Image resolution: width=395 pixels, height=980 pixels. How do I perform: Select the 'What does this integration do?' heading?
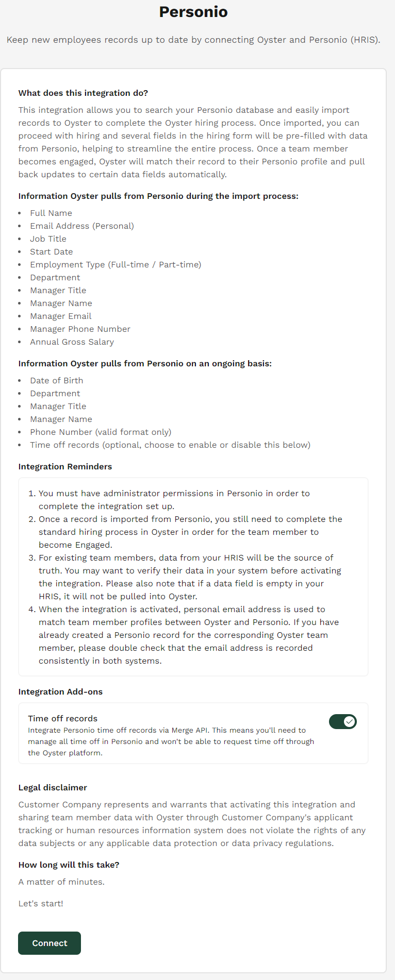pos(83,93)
